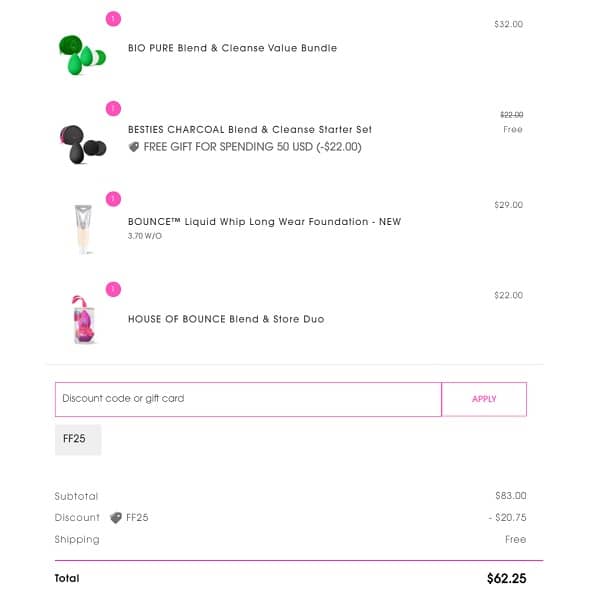Click the HOUSE OF BOUNCE duo thumbnail
The image size is (600, 600).
(84, 319)
